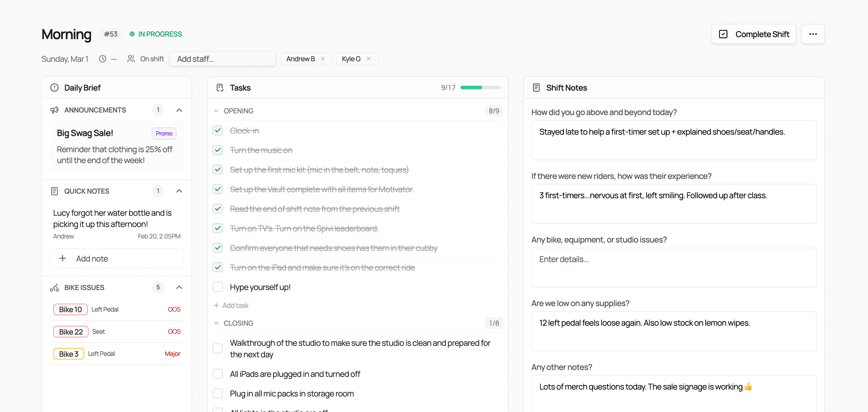The image size is (868, 412).
Task: Collapse the Bike Issues section
Action: (x=179, y=287)
